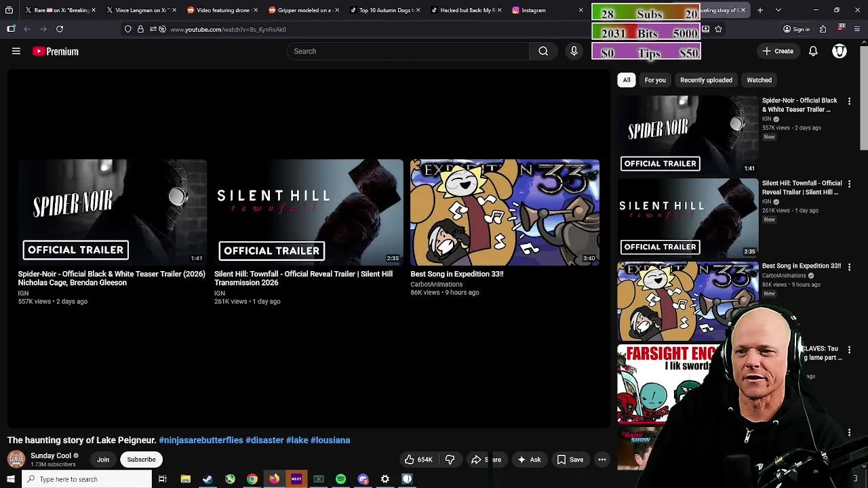Share the video with the Share button
Viewport: 868px width, 488px height.
(x=486, y=460)
